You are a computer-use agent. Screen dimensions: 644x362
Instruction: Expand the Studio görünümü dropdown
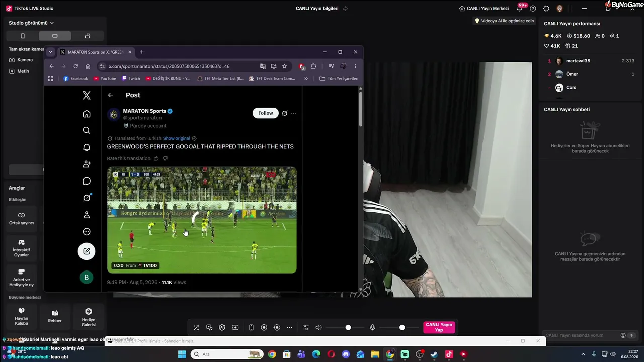31,23
